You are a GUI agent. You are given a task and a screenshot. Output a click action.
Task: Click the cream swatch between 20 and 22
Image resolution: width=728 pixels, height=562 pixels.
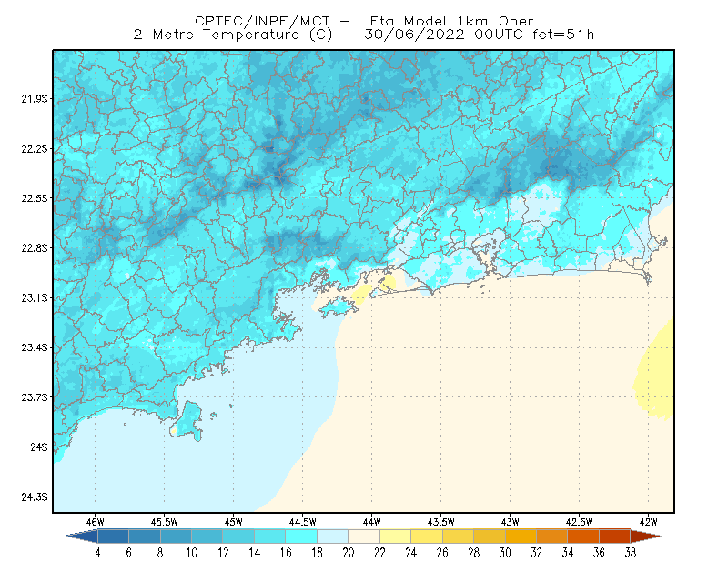pyautogui.click(x=364, y=537)
